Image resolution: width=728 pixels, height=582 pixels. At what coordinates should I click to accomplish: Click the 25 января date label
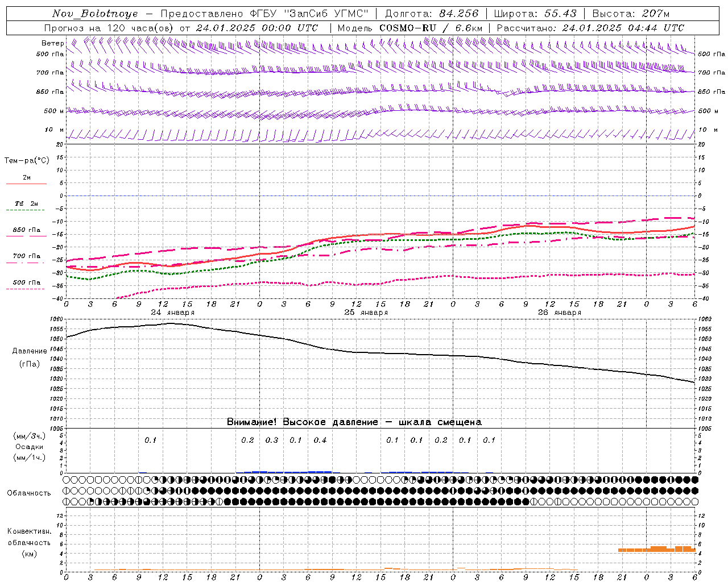coord(366,313)
